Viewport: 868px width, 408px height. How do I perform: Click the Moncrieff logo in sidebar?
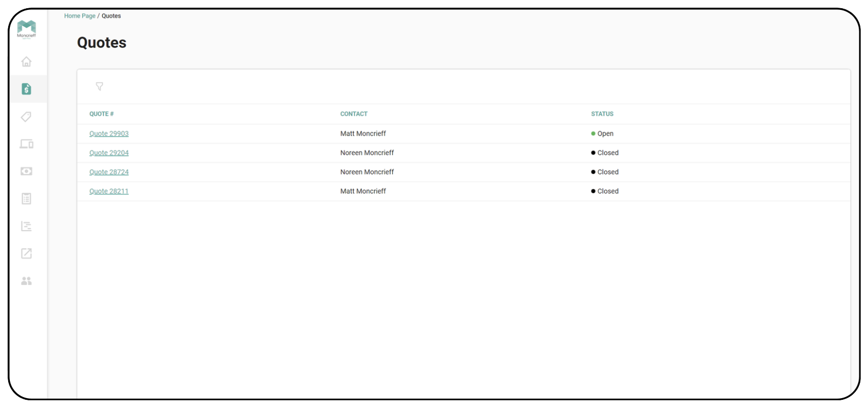[x=26, y=29]
